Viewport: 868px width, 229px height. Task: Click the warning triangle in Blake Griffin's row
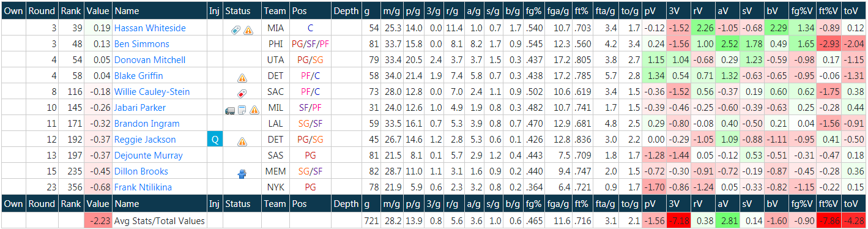point(242,77)
